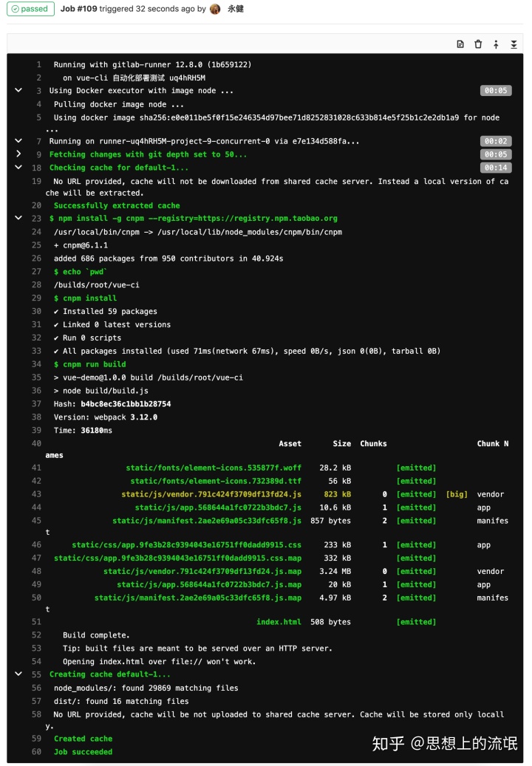Click static/fonts/element-icons.535877f.woff asset

point(214,468)
